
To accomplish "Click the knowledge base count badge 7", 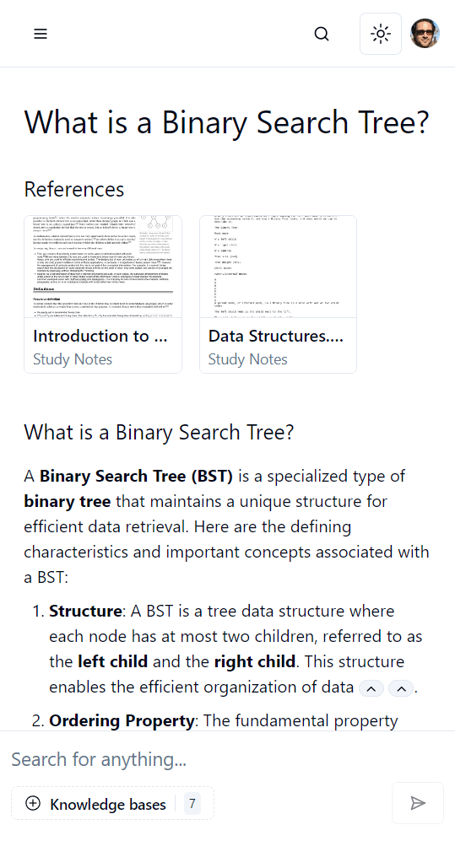I will pyautogui.click(x=192, y=804).
